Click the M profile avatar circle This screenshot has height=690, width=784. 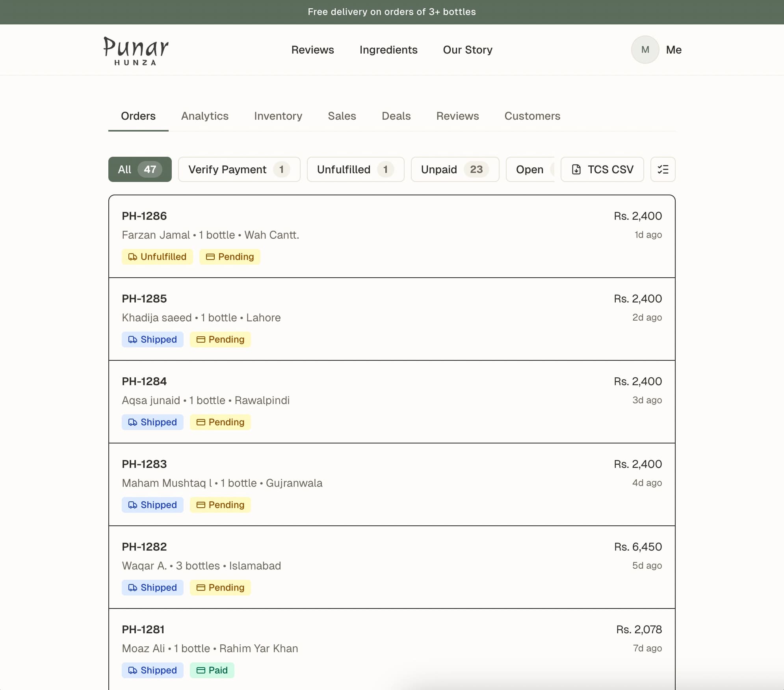(x=645, y=50)
